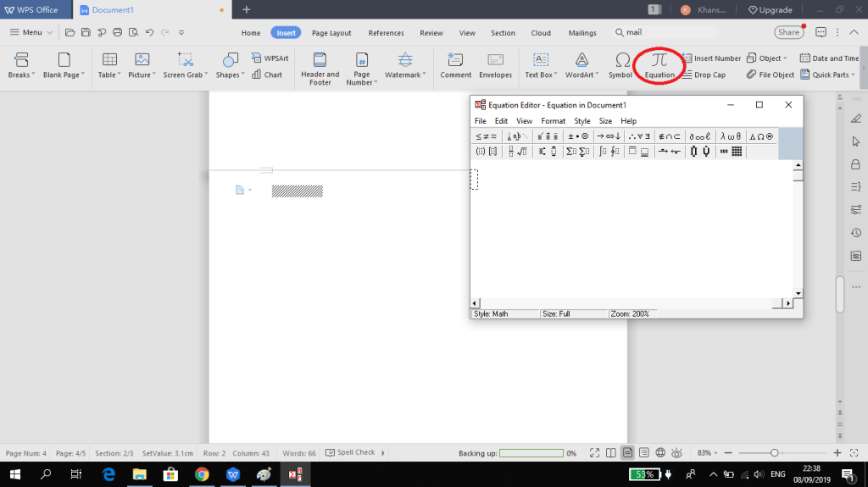
Task: Open the zoom percentage dropdown
Action: pyautogui.click(x=707, y=453)
